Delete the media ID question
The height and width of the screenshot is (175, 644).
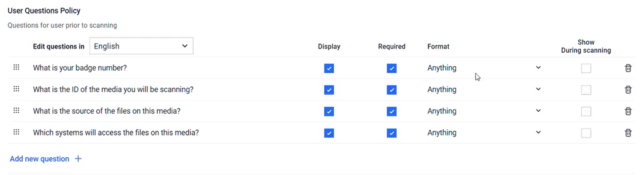pyautogui.click(x=628, y=89)
